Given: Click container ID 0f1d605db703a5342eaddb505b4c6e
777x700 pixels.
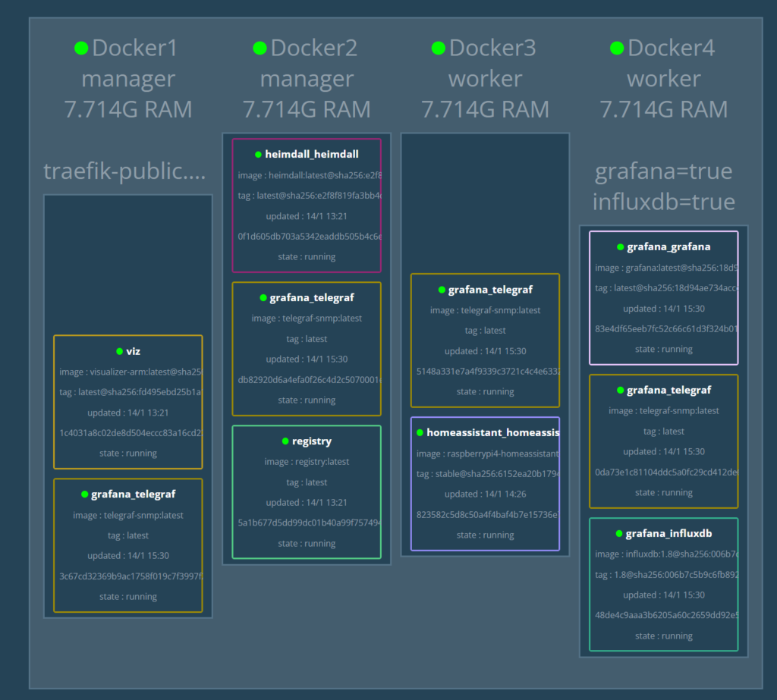Looking at the screenshot, I should [x=310, y=237].
